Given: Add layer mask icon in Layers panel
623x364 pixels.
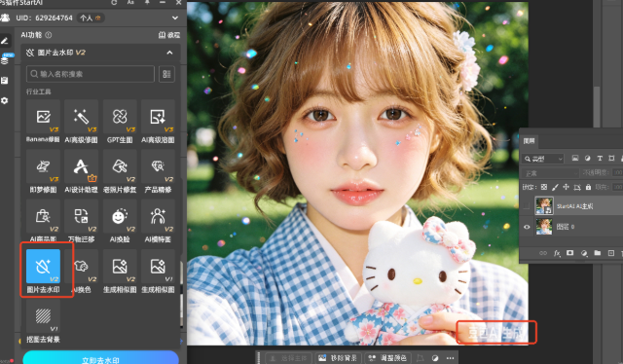Looking at the screenshot, I should click(569, 253).
